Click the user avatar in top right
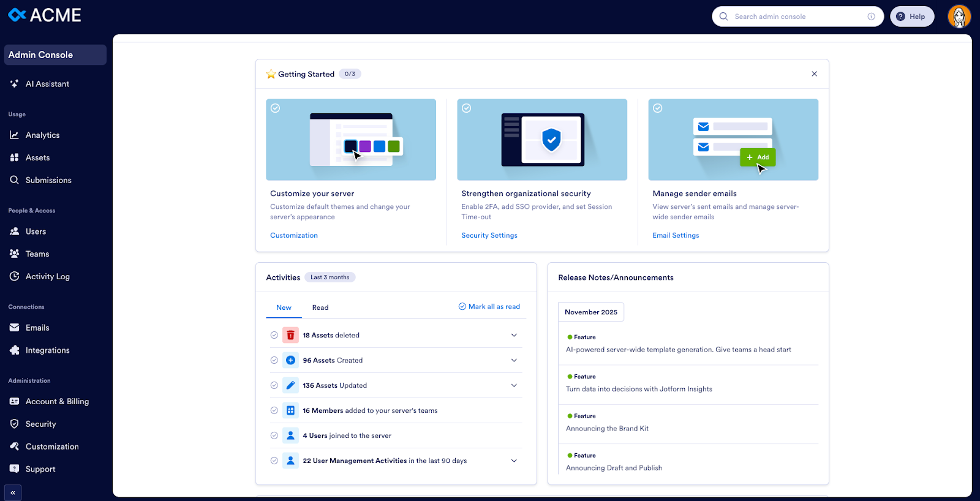980x501 pixels. (959, 17)
